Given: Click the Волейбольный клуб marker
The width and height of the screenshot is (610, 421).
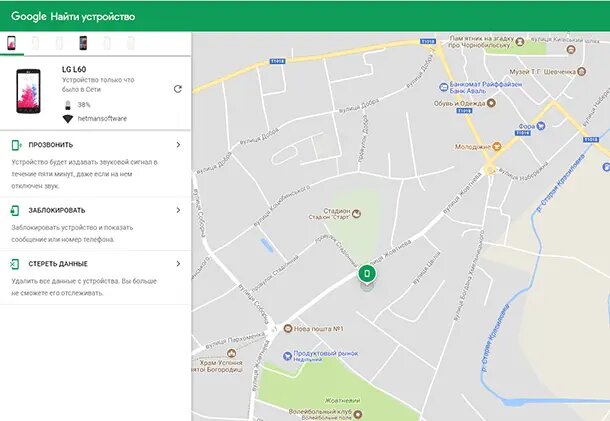Looking at the screenshot, I should click(x=358, y=414).
